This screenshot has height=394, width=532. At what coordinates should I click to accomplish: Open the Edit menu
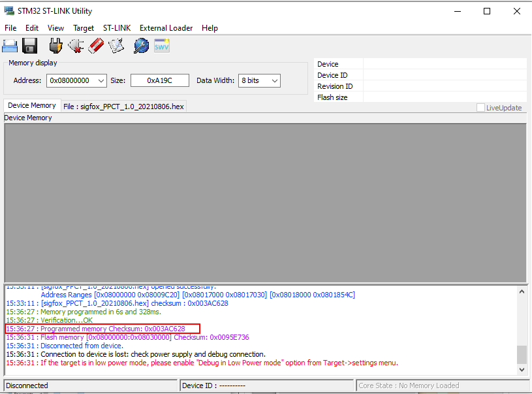[x=32, y=28]
